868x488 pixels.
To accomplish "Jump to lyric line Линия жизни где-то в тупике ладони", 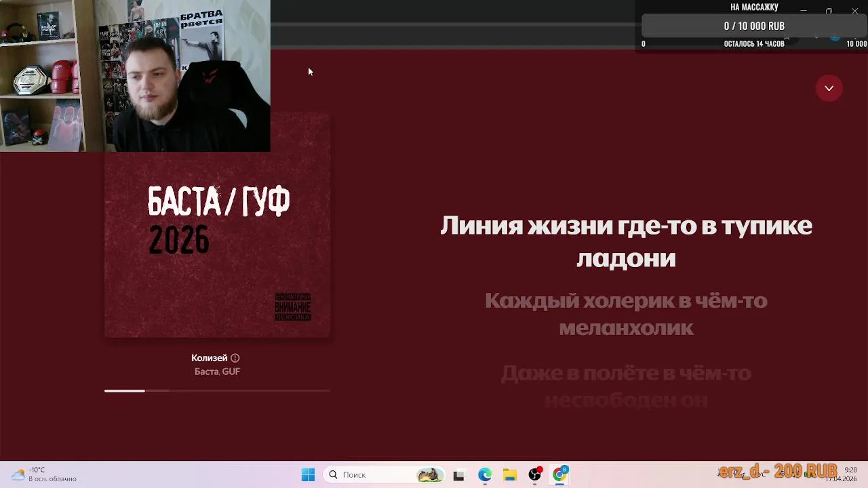I will tap(626, 241).
